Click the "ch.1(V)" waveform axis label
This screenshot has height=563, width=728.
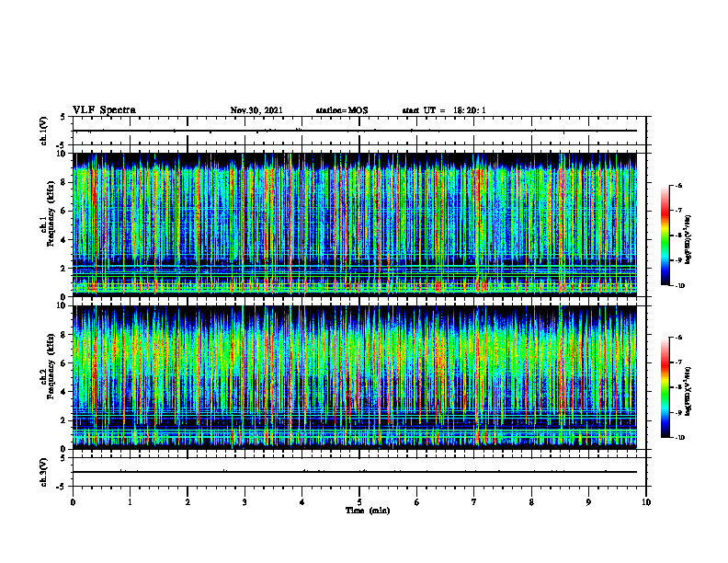point(43,131)
